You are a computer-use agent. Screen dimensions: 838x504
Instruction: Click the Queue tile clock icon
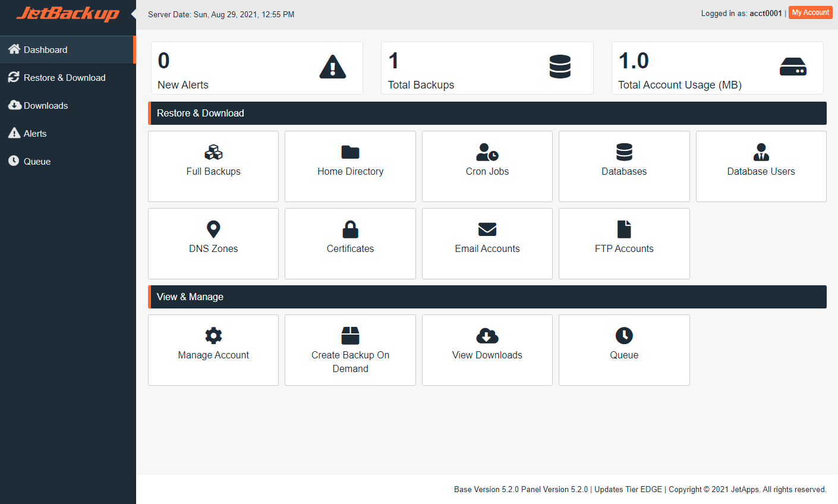click(624, 336)
